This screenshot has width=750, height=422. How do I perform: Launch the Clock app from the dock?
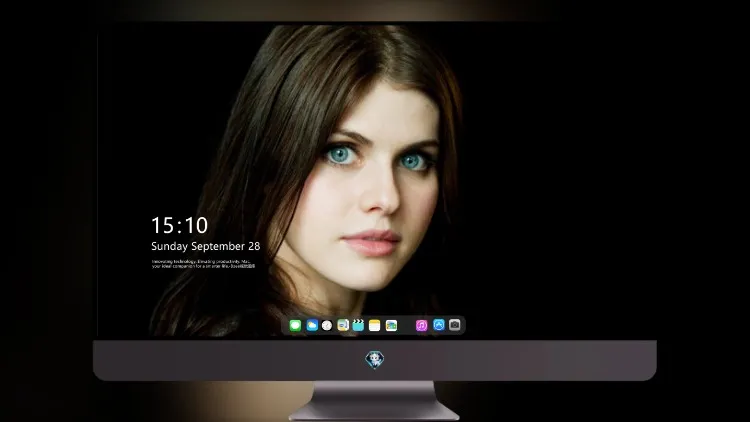[x=327, y=325]
